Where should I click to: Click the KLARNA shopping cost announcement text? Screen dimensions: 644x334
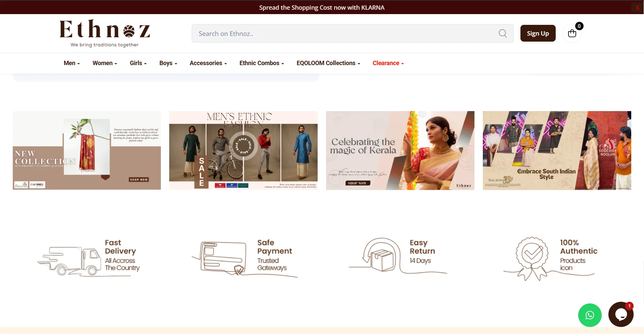322,7
